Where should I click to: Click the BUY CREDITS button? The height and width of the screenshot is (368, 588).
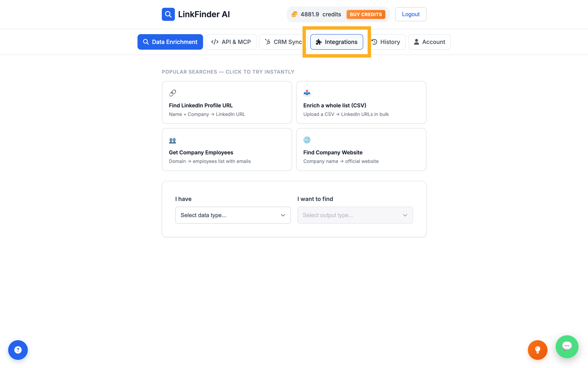[x=366, y=14]
